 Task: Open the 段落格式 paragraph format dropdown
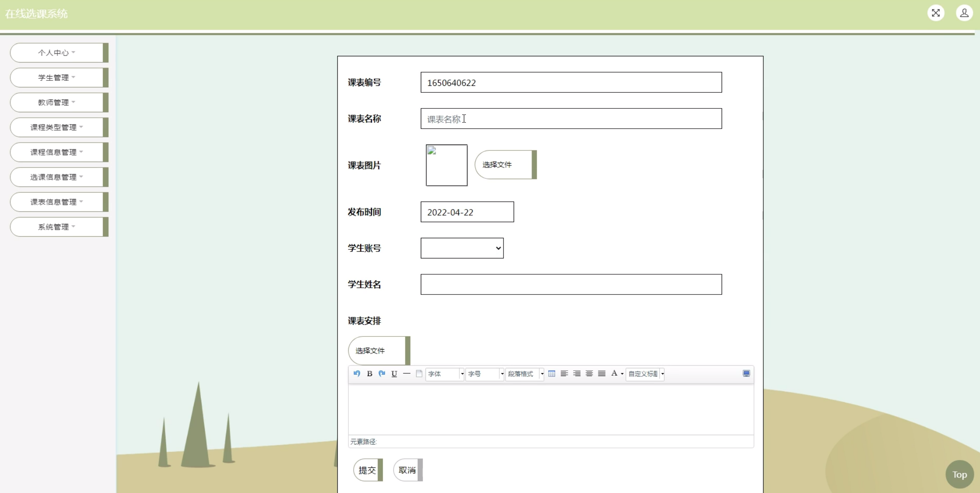pyautogui.click(x=524, y=374)
